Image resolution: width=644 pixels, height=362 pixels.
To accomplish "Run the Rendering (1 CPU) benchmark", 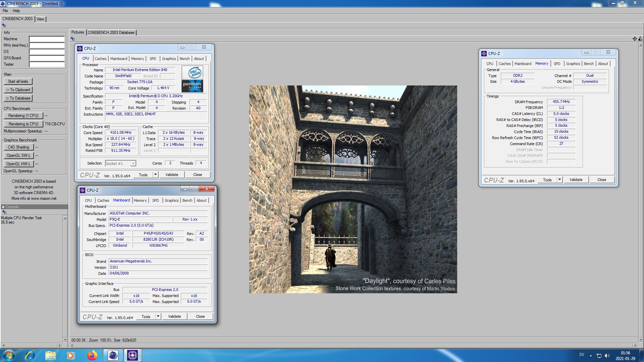I will (x=23, y=116).
